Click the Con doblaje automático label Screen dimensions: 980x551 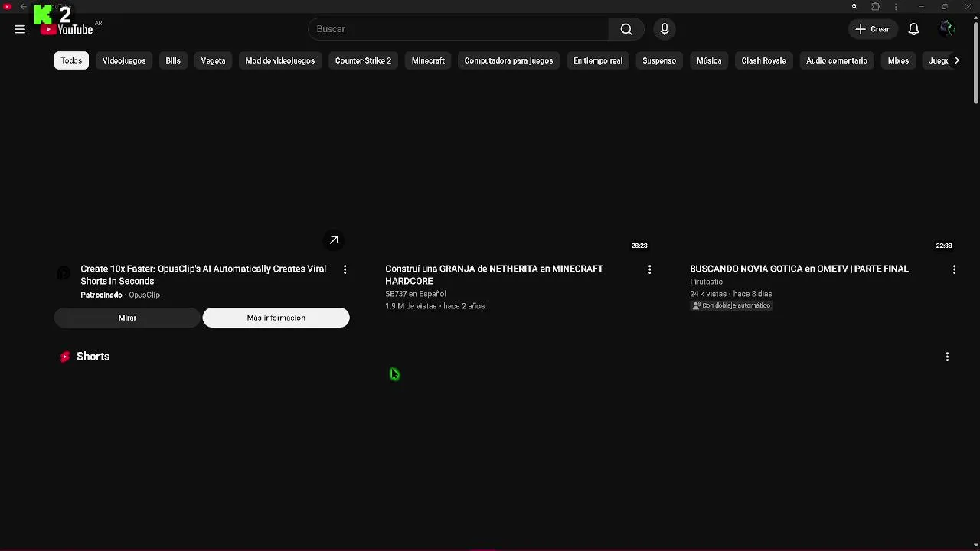pos(731,305)
